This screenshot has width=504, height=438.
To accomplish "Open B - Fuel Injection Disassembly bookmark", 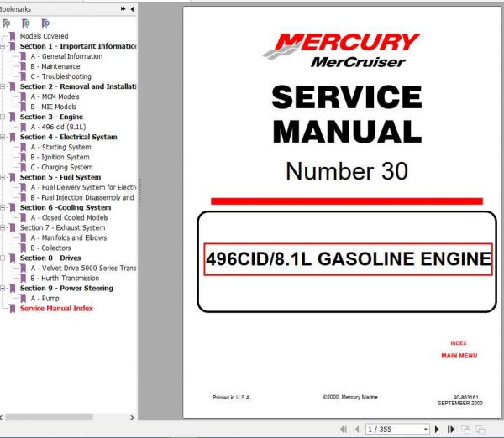I will pos(82,197).
